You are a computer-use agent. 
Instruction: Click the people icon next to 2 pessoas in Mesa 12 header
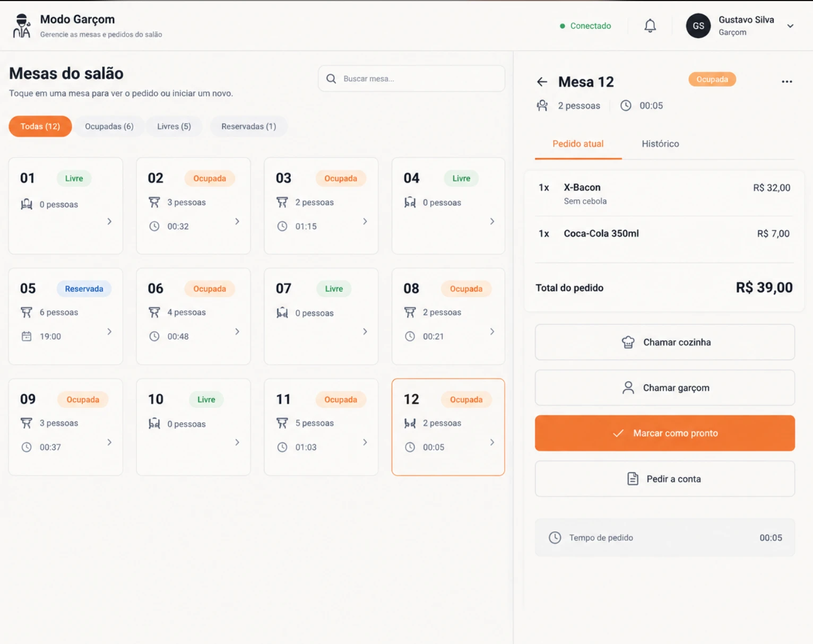(x=542, y=106)
